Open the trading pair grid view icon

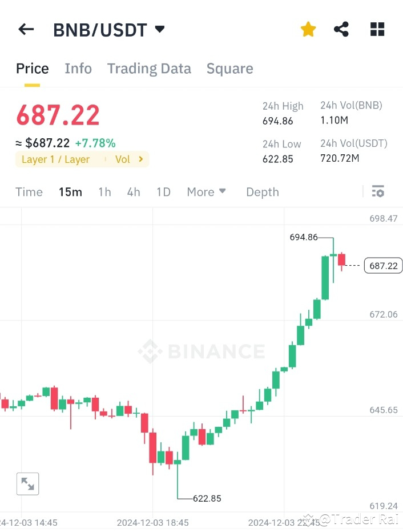377,29
